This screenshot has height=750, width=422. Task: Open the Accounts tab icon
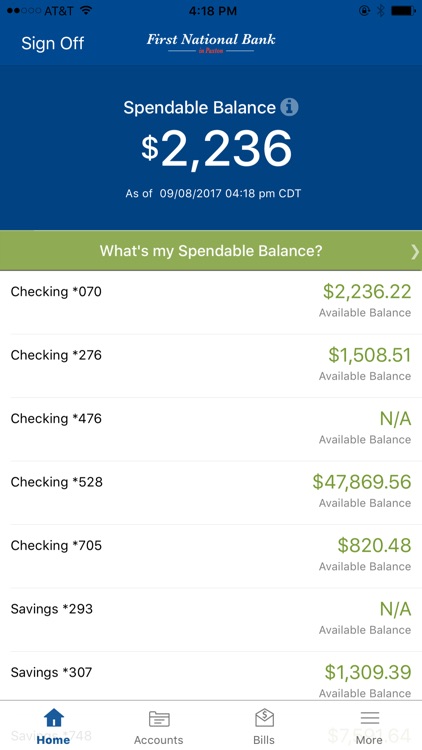[x=159, y=718]
